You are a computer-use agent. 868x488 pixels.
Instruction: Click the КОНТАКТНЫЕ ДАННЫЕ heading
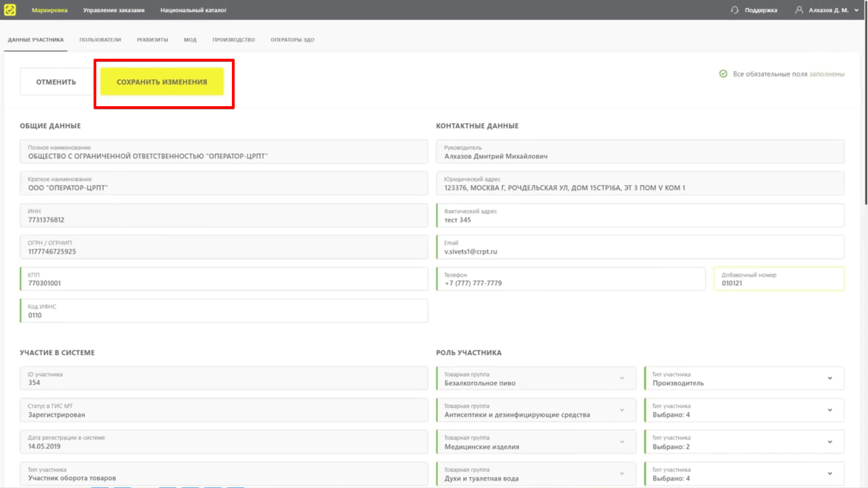tap(477, 126)
